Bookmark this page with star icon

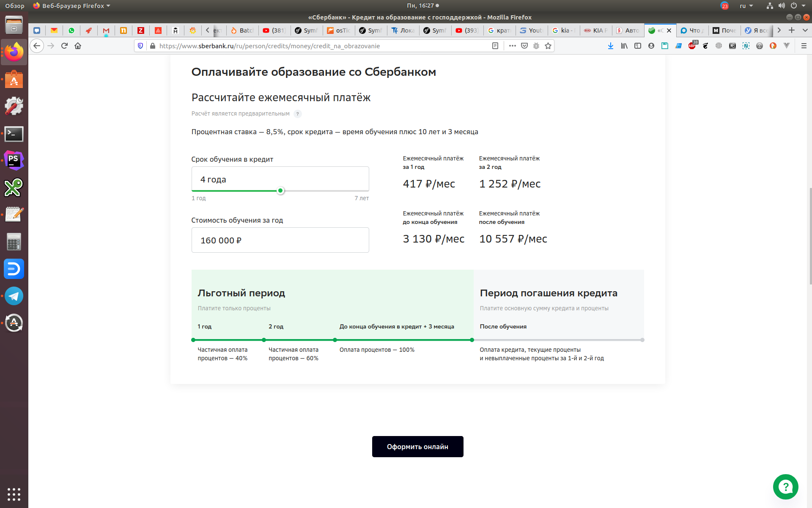click(x=548, y=46)
